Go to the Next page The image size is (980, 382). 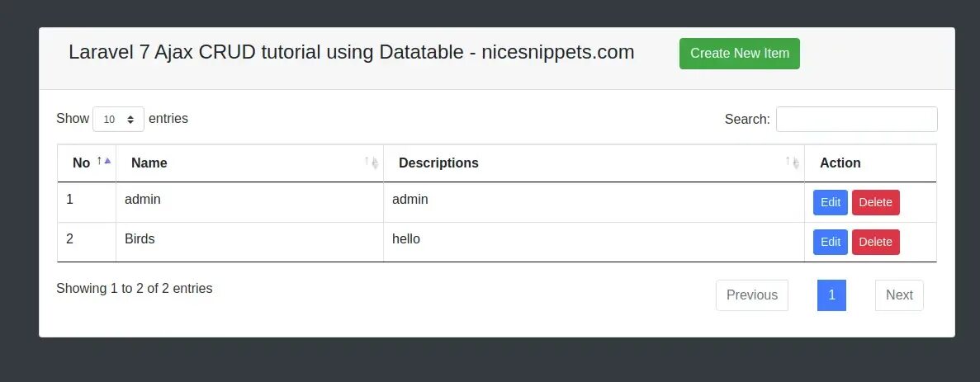(898, 295)
